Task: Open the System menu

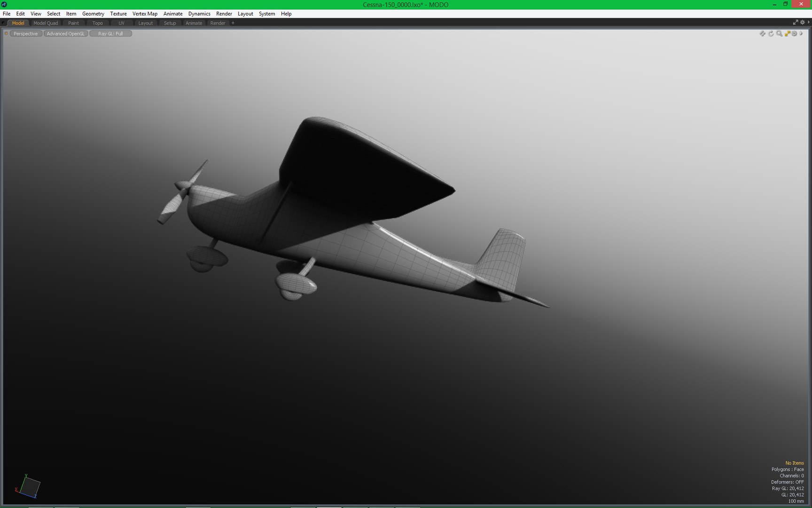Action: tap(267, 14)
